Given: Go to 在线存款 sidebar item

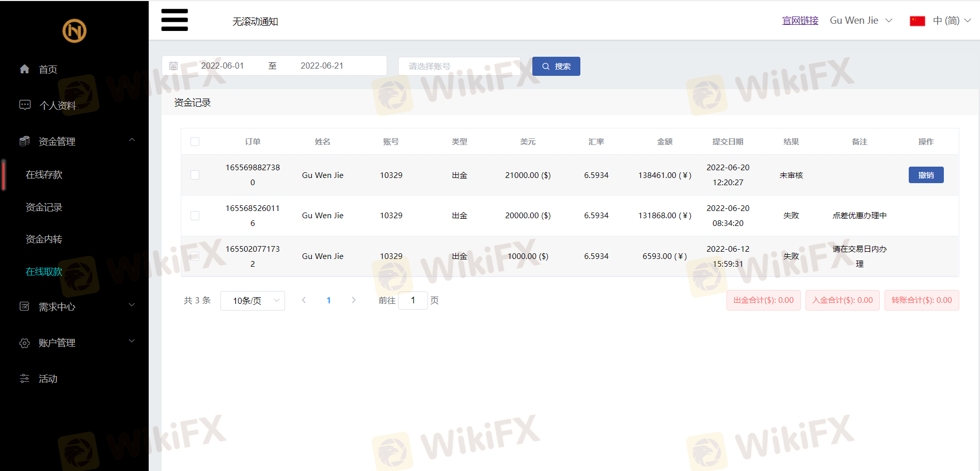Looking at the screenshot, I should click(44, 175).
